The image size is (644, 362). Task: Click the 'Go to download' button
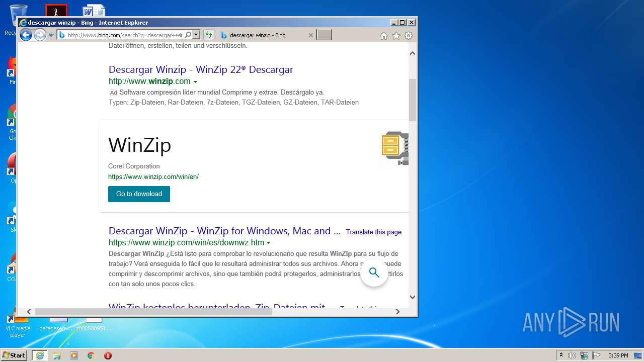pyautogui.click(x=139, y=194)
